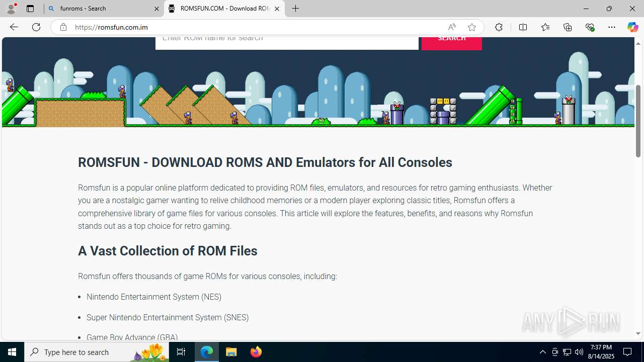Image resolution: width=644 pixels, height=362 pixels.
Task: Open Browser essentials heart icon
Action: 590,27
